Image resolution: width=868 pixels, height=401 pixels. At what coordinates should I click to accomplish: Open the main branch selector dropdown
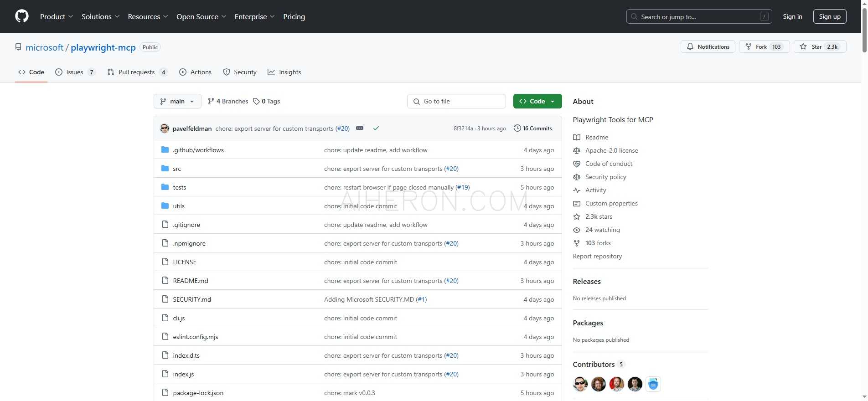177,101
